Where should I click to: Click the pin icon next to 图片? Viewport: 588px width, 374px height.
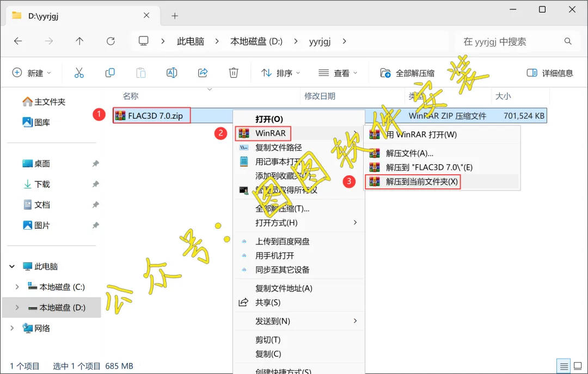(x=96, y=225)
